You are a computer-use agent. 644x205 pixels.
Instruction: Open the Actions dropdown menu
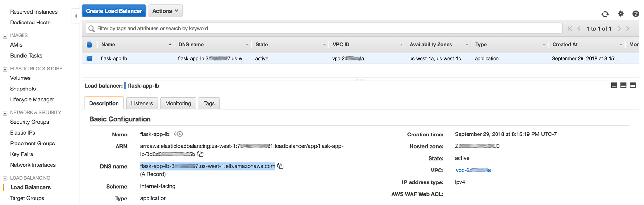point(165,11)
